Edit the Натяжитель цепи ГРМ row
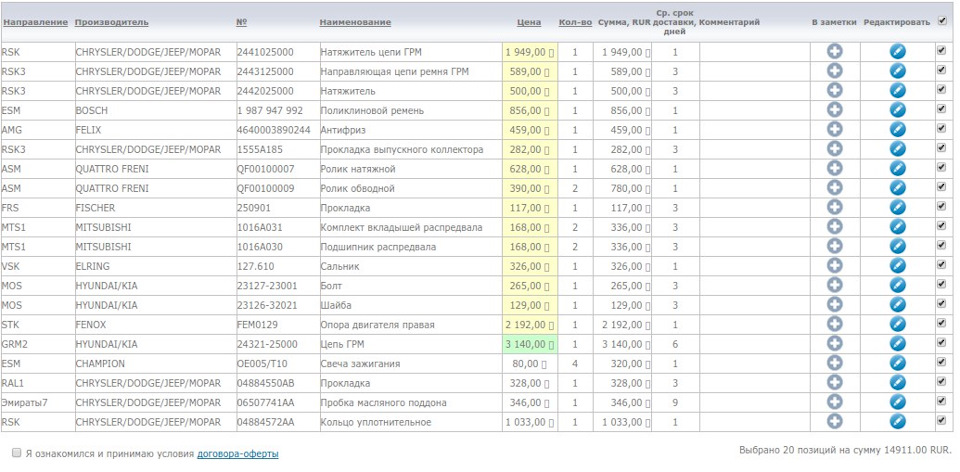960x472 pixels. 898,51
